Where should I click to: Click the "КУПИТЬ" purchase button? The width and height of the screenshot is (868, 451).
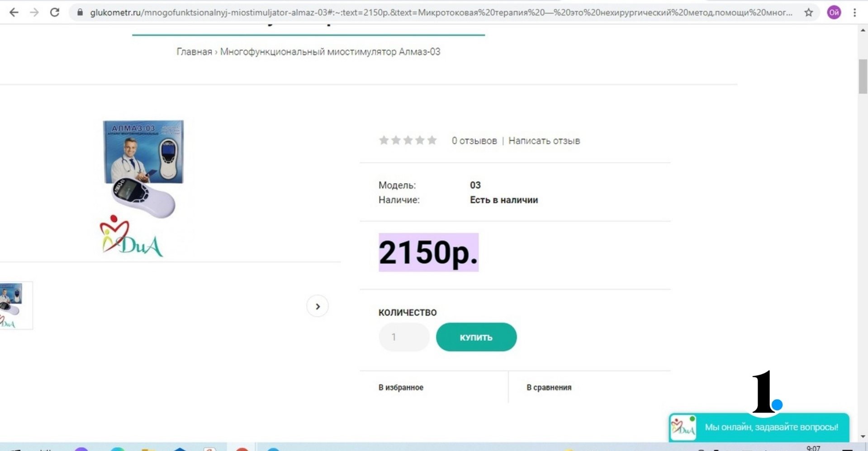[x=476, y=337]
